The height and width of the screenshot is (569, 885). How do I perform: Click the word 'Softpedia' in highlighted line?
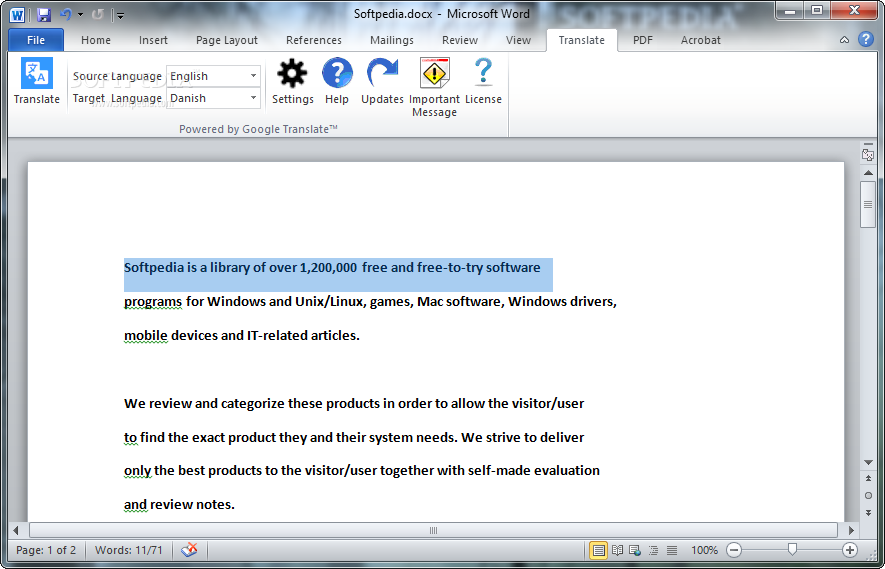[154, 268]
